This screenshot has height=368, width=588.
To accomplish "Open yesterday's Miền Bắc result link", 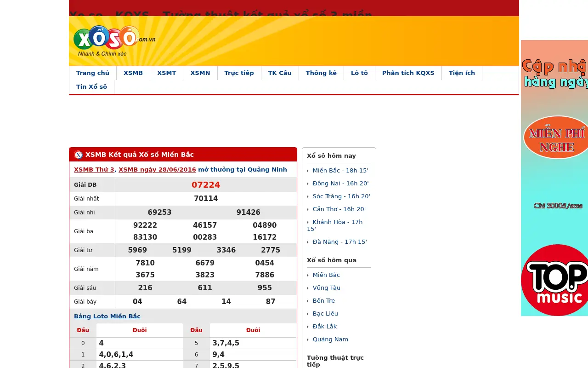I will tap(326, 275).
